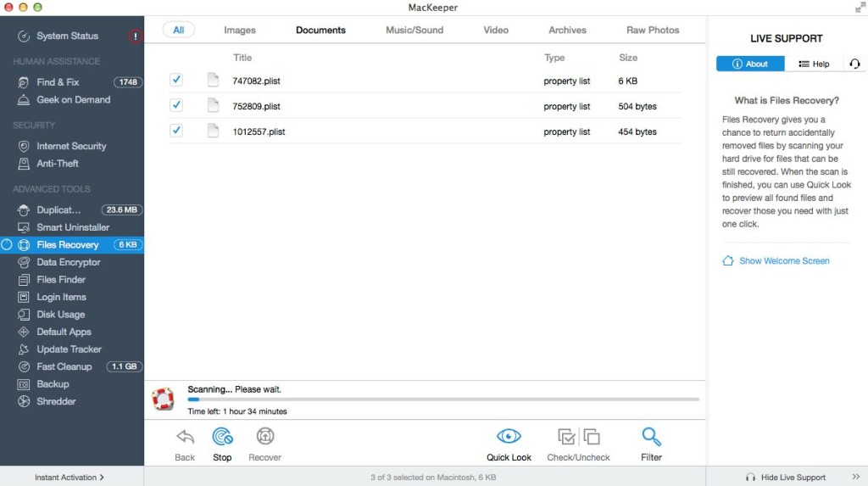Collapse panel with double chevron
Viewport: 868px width, 486px height.
[856, 477]
